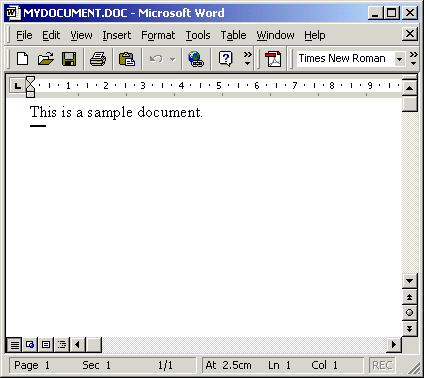
Task: Save the document with the floppy icon
Action: click(69, 59)
